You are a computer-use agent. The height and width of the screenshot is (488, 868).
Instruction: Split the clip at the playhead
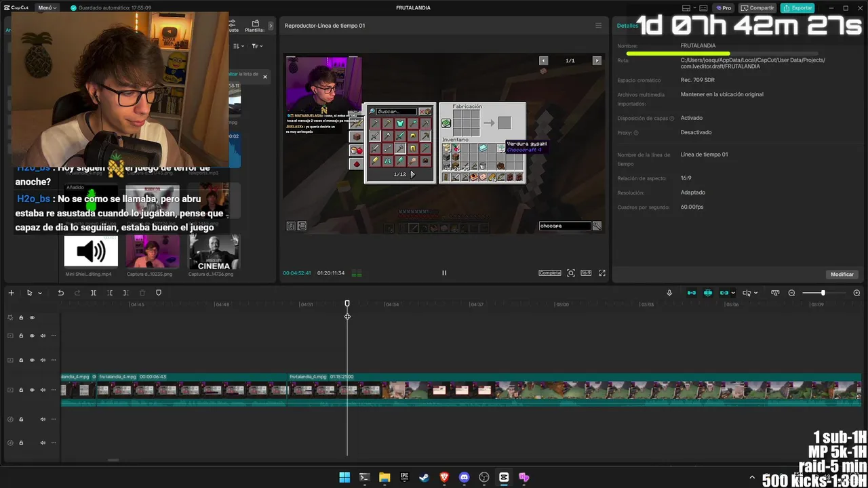94,293
